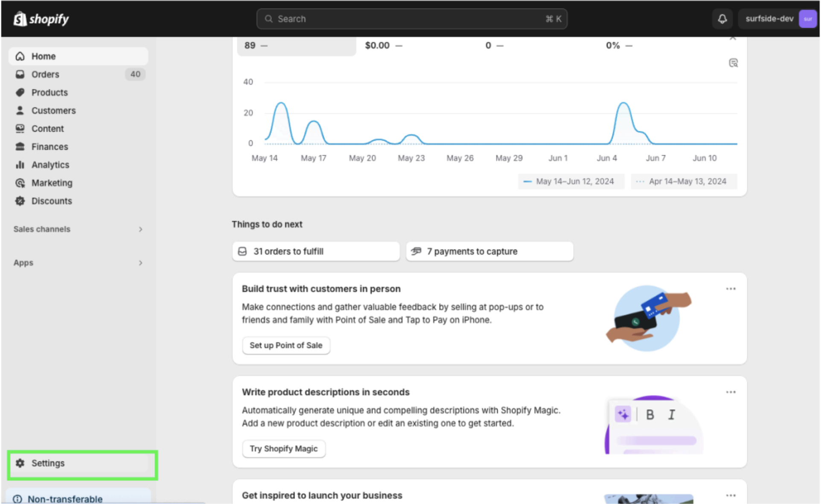Click Apr 14–May 13, 2024 legend
The image size is (821, 504).
pyautogui.click(x=684, y=182)
